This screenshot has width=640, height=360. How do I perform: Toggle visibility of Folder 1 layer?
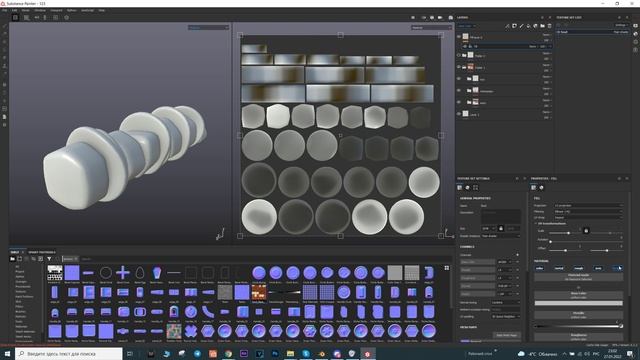(x=459, y=67)
